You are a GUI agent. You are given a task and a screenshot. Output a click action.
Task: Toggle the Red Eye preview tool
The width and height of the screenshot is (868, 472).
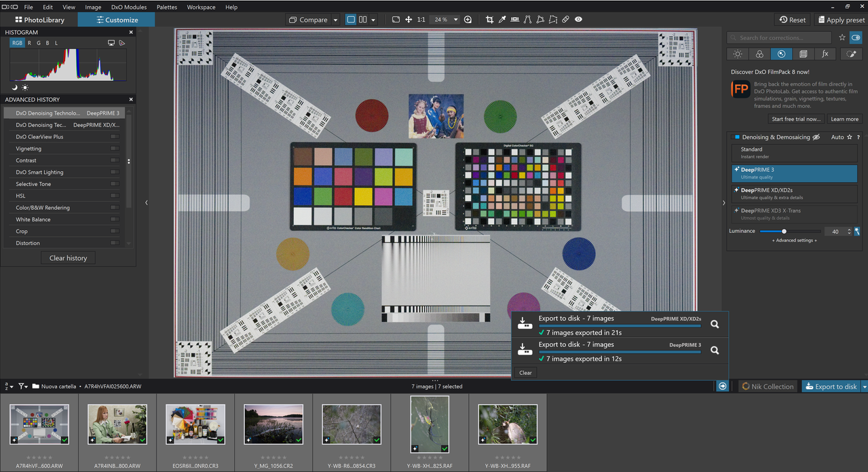tap(578, 20)
